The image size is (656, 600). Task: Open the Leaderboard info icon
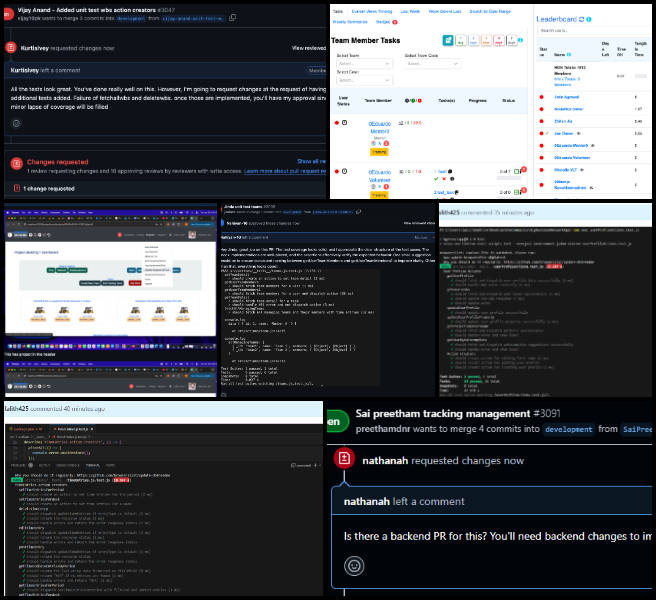click(x=589, y=19)
